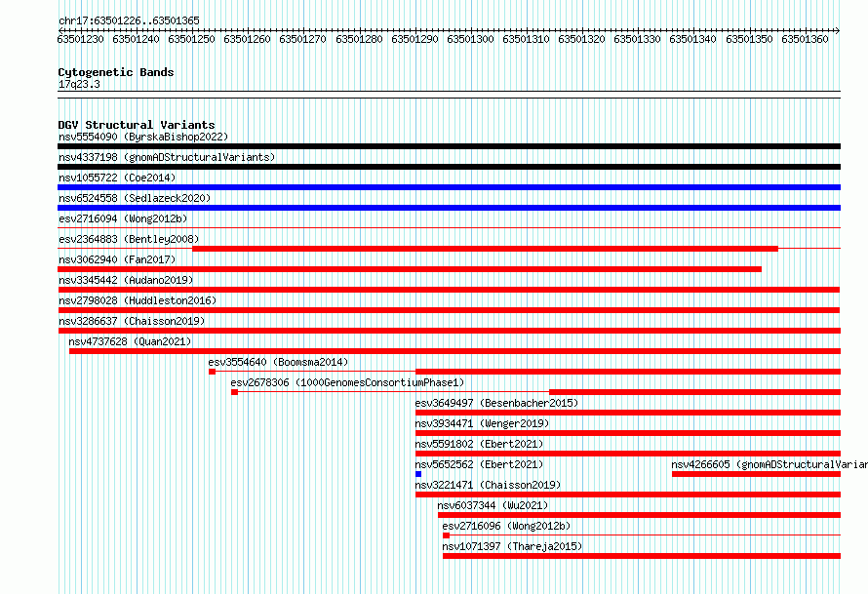868x594 pixels.
Task: Select the 17q23.3 cytogenetic band label
Action: click(x=79, y=84)
